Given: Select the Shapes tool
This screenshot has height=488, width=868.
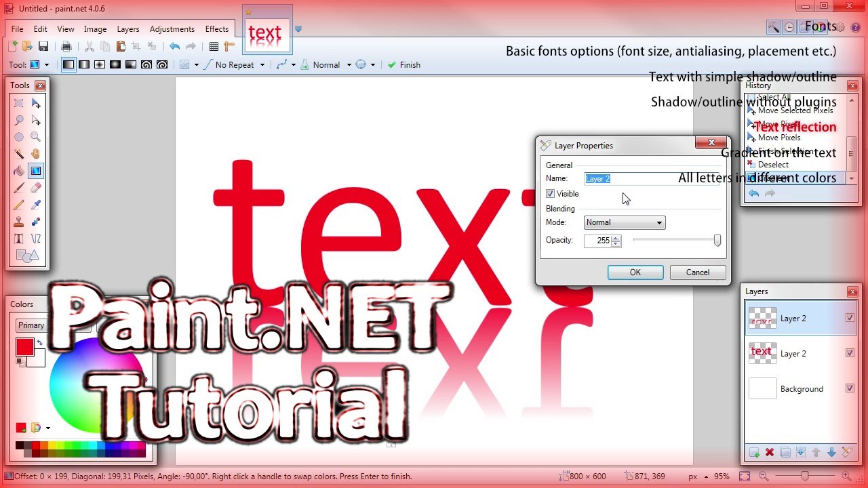Looking at the screenshot, I should (27, 256).
